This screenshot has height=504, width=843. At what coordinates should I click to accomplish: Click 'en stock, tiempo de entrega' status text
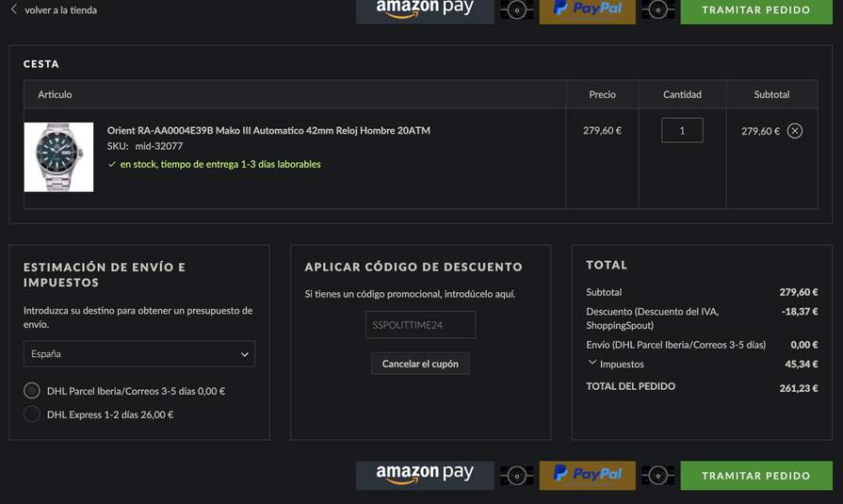220,164
